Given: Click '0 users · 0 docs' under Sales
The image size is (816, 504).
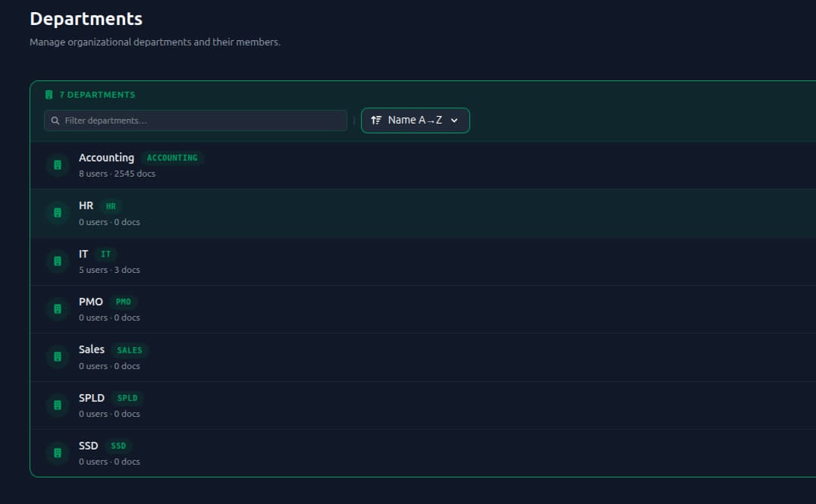Looking at the screenshot, I should click(x=109, y=366).
